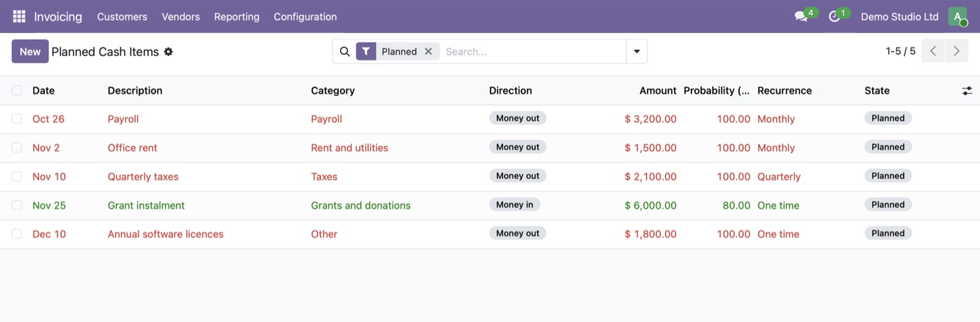
Task: Click the user avatar icon
Action: (x=957, y=16)
